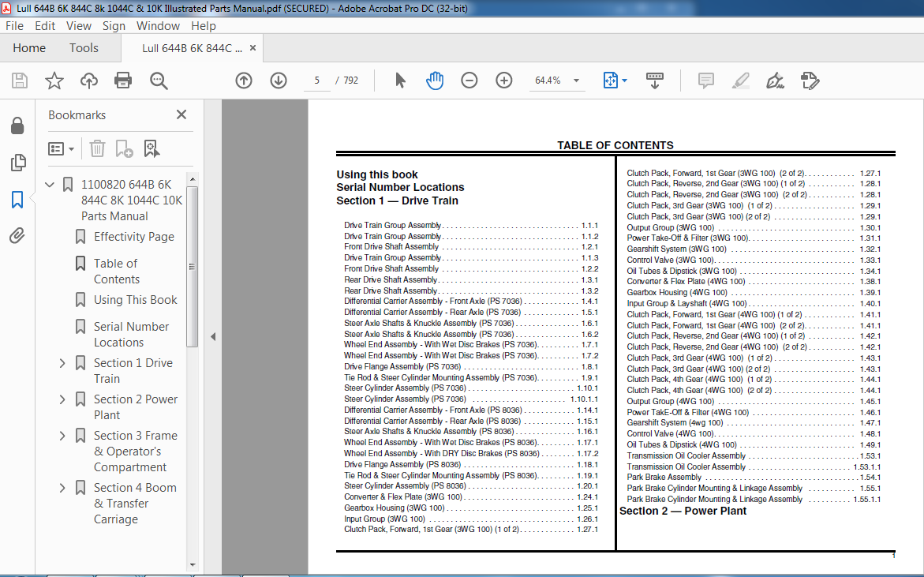Jump to the Using This Book bookmark
Screen dimensions: 924x577
click(x=136, y=300)
